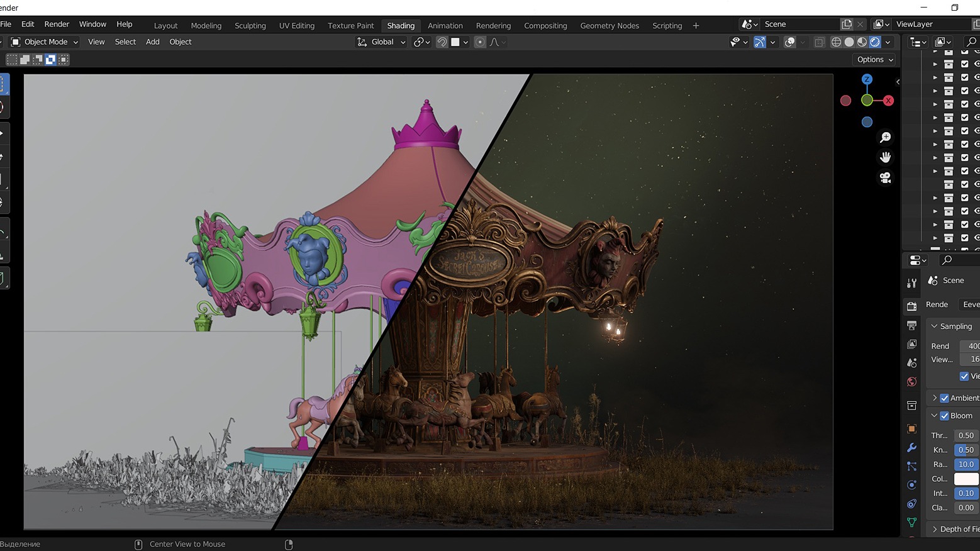The image size is (980, 551).
Task: Open the Global transform orientation dropdown
Action: [x=381, y=42]
